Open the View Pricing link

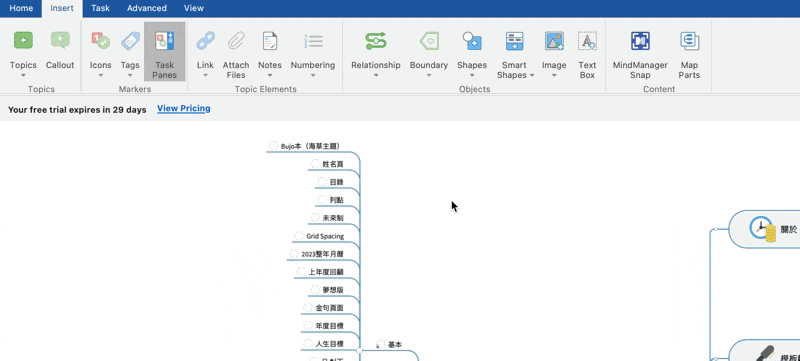(x=184, y=109)
